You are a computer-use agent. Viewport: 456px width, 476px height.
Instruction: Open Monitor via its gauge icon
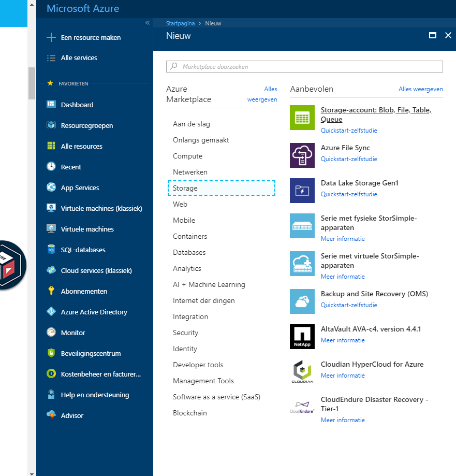52,333
